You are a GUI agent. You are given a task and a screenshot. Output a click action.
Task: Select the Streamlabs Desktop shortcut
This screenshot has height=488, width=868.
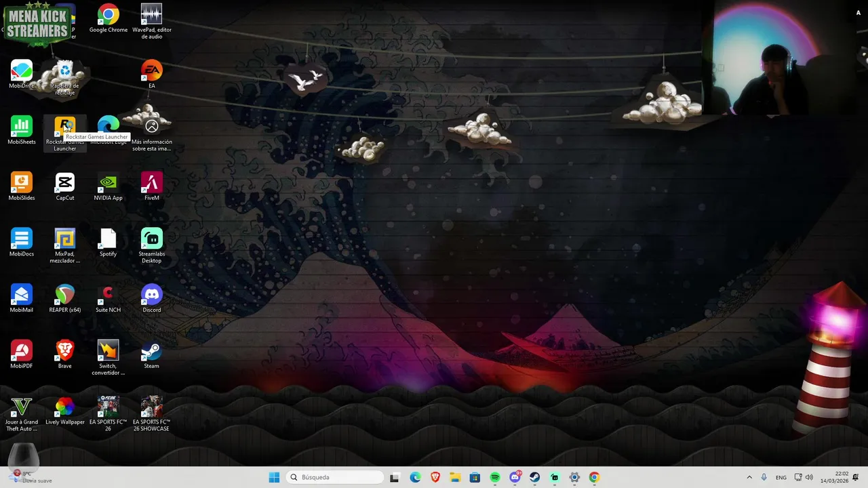(x=152, y=245)
